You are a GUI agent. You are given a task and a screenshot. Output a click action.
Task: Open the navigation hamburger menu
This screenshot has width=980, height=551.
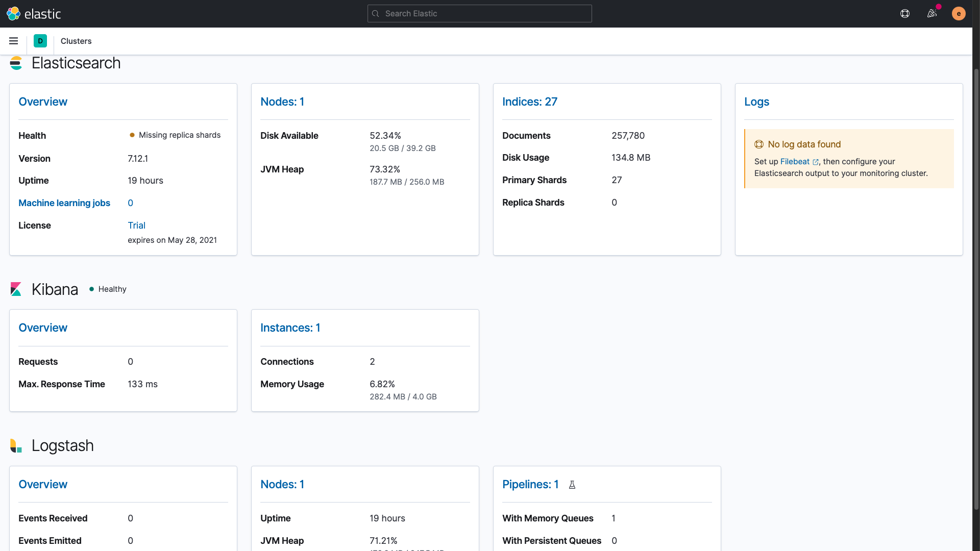tap(13, 41)
